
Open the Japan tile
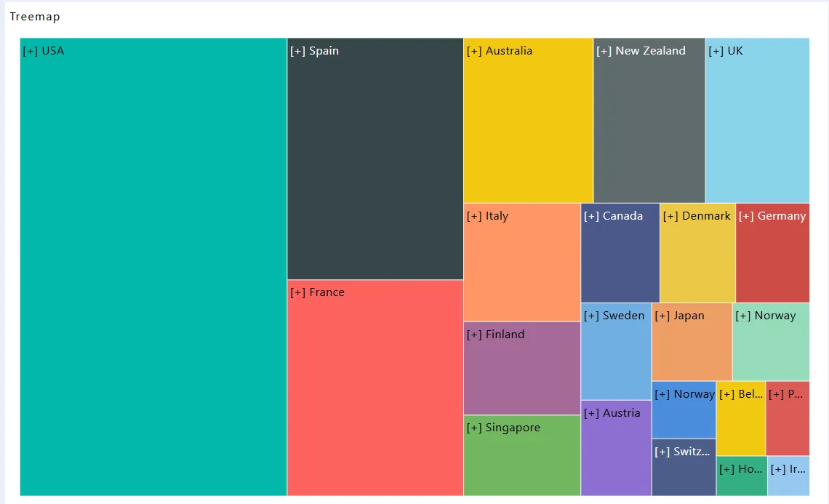(x=692, y=342)
